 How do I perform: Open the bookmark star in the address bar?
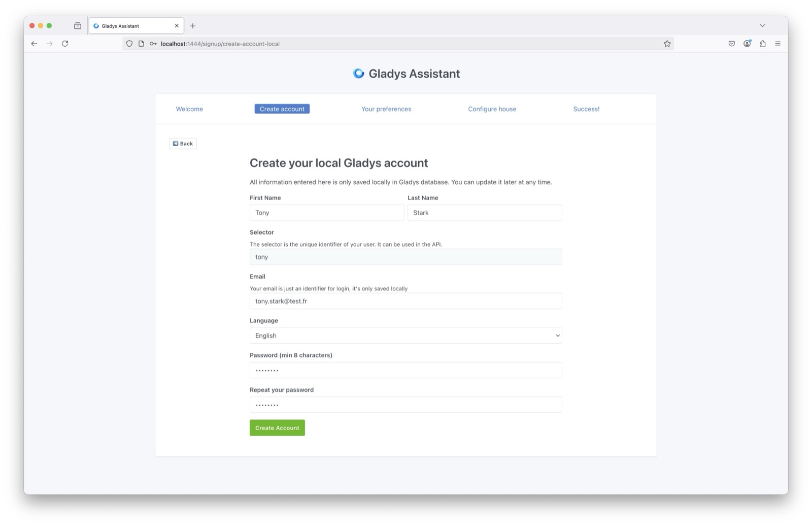[666, 44]
